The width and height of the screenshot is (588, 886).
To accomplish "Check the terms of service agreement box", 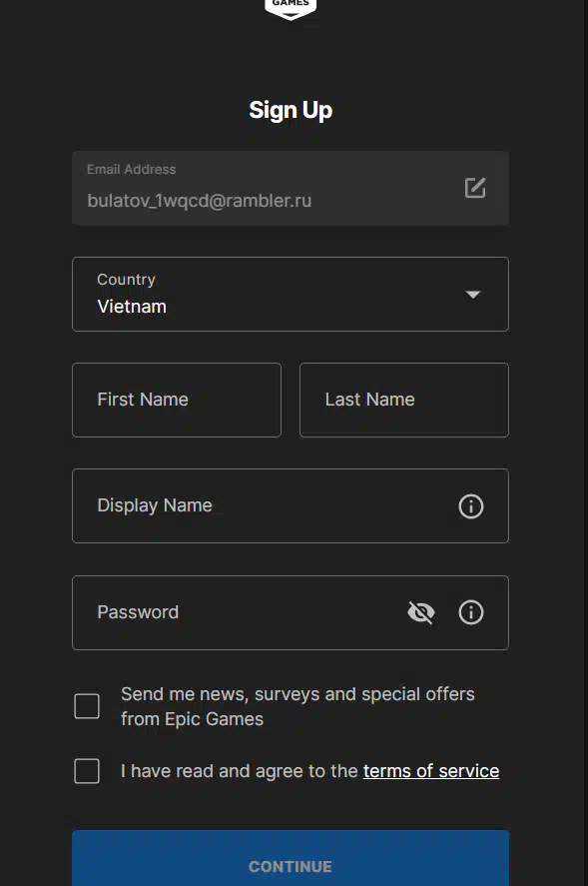I will click(x=87, y=771).
